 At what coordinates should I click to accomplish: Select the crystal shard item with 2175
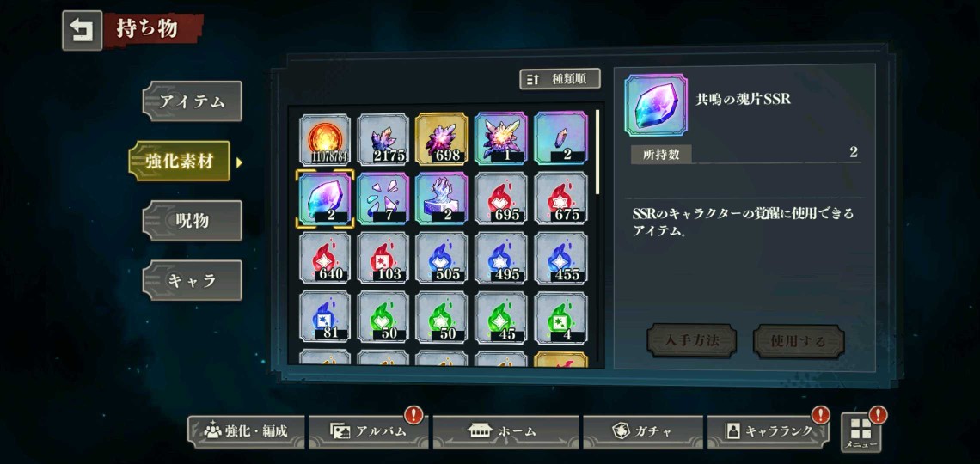pyautogui.click(x=383, y=138)
